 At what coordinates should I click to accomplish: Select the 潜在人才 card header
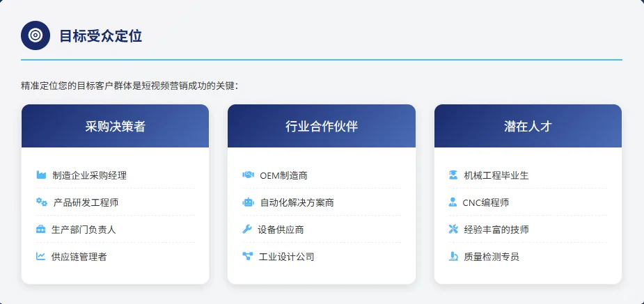[528, 126]
